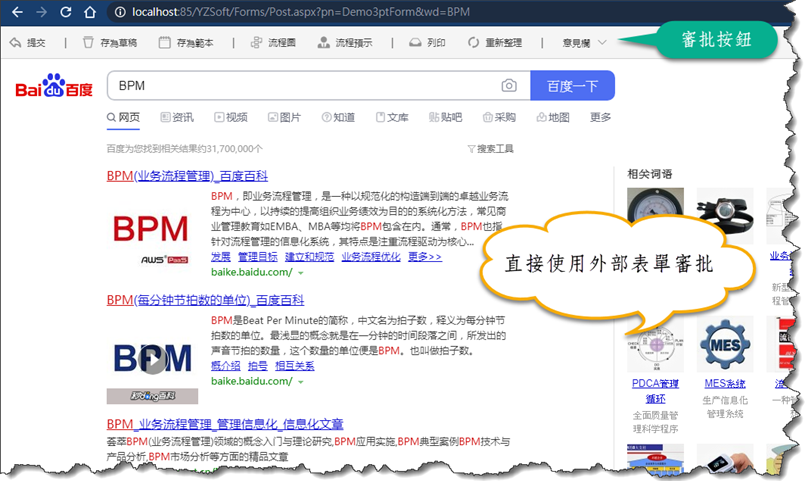
Task: Switch to the 图片 tab
Action: [x=284, y=118]
